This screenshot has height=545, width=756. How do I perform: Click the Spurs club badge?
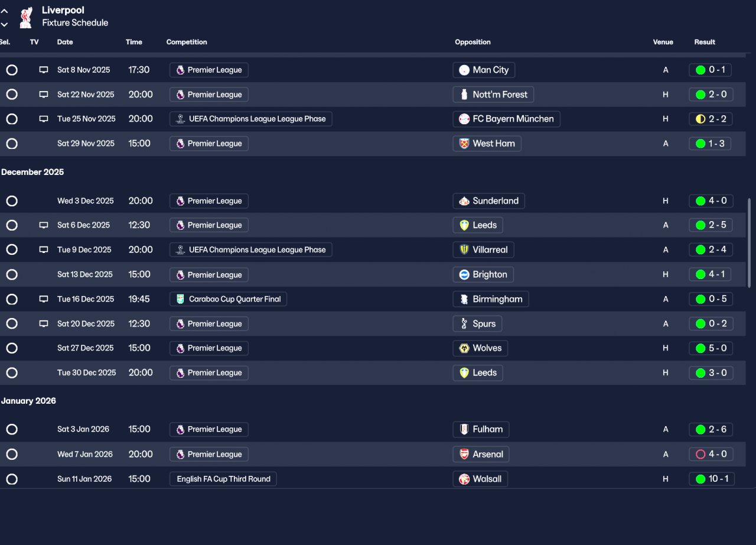464,324
